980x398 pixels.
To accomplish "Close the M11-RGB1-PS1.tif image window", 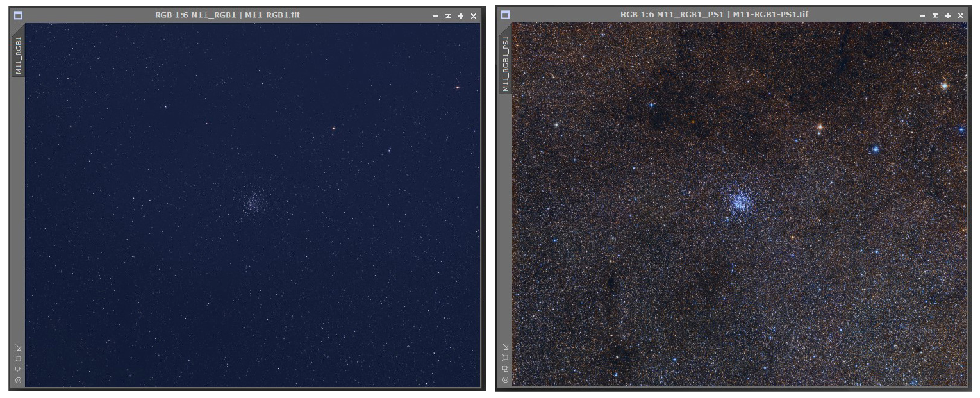I will click(961, 15).
